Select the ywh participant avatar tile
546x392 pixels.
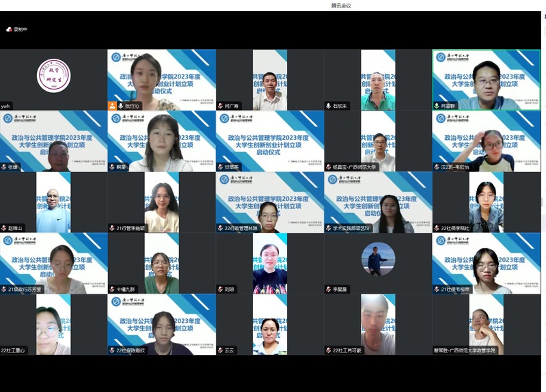pos(53,76)
